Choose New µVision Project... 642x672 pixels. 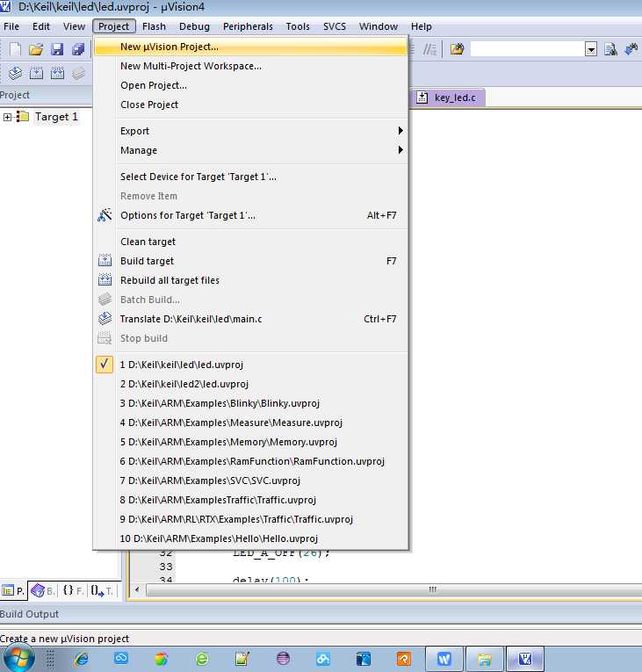click(x=250, y=47)
